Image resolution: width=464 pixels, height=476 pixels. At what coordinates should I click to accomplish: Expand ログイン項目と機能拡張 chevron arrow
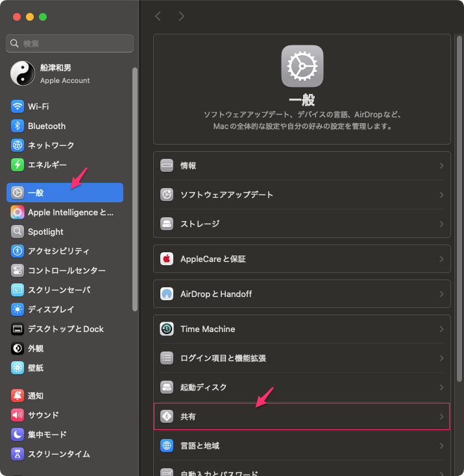(x=441, y=358)
